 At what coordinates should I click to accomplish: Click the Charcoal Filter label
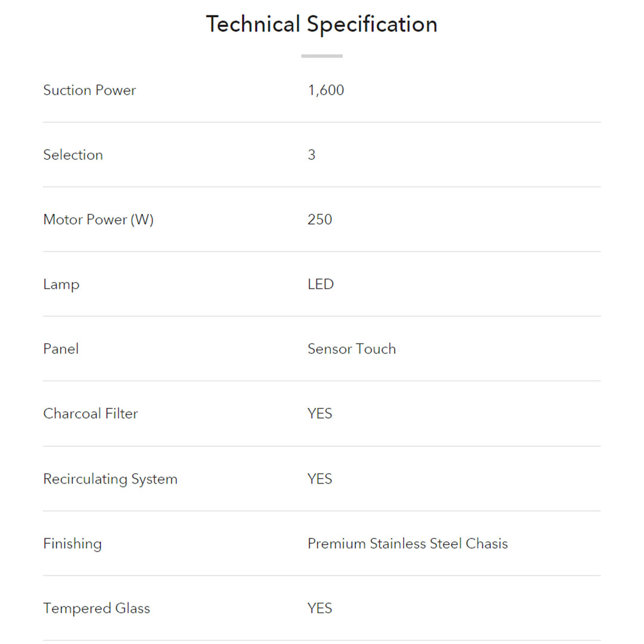click(90, 414)
